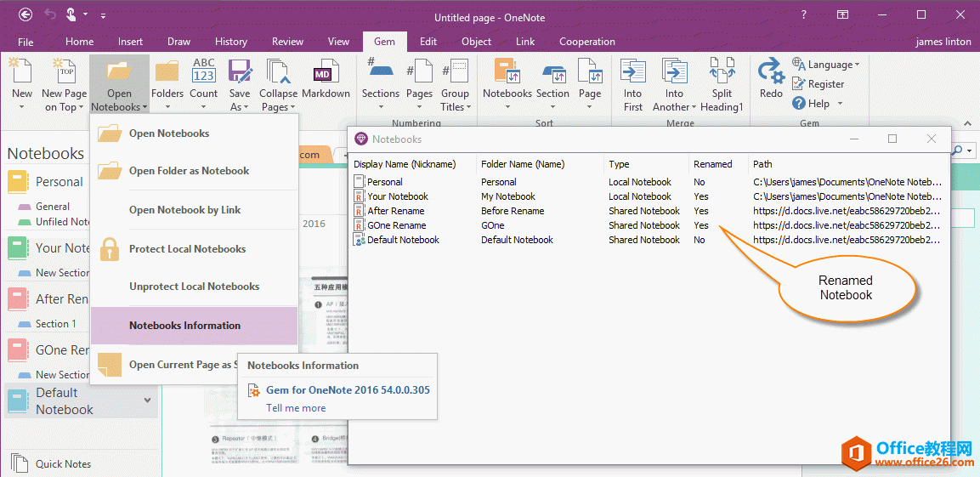Click the Collapse Pages icon
Screen dimensions: 980x477
(278, 72)
